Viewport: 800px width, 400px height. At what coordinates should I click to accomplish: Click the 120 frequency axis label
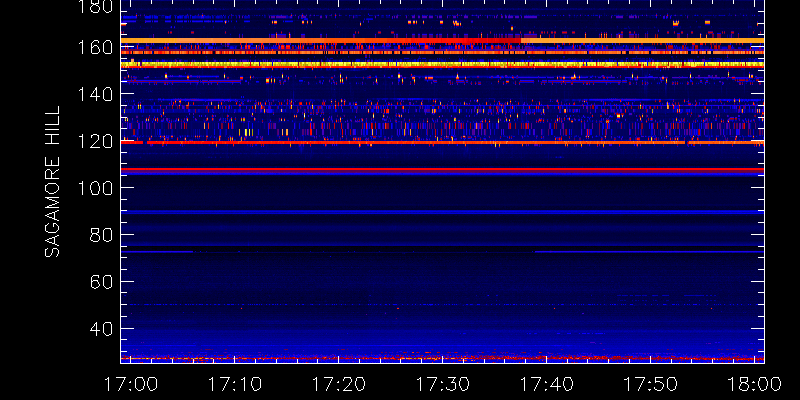pos(96,141)
